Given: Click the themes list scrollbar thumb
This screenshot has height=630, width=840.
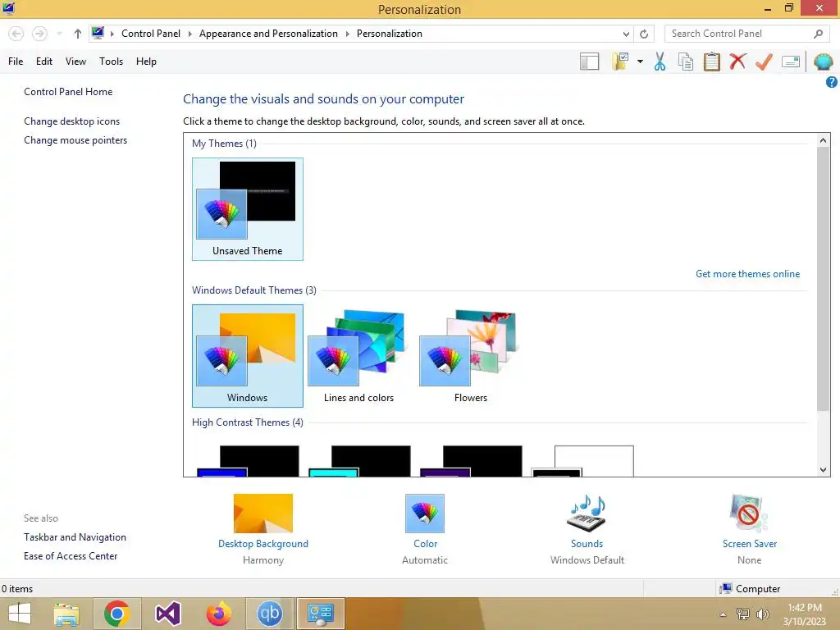Looking at the screenshot, I should click(823, 279).
